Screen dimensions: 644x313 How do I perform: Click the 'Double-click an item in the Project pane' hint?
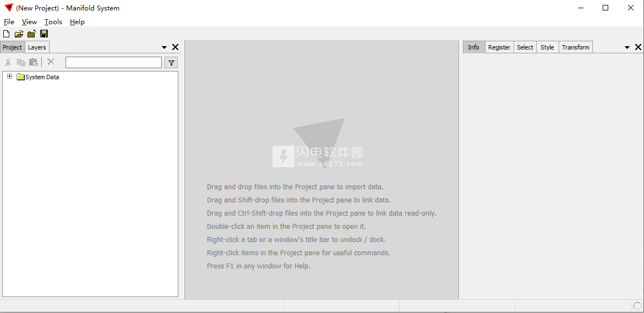(286, 227)
